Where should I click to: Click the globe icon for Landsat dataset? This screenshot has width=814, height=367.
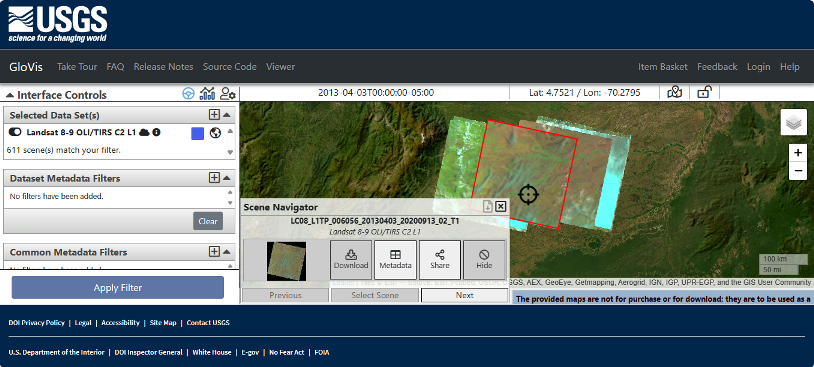pyautogui.click(x=215, y=133)
